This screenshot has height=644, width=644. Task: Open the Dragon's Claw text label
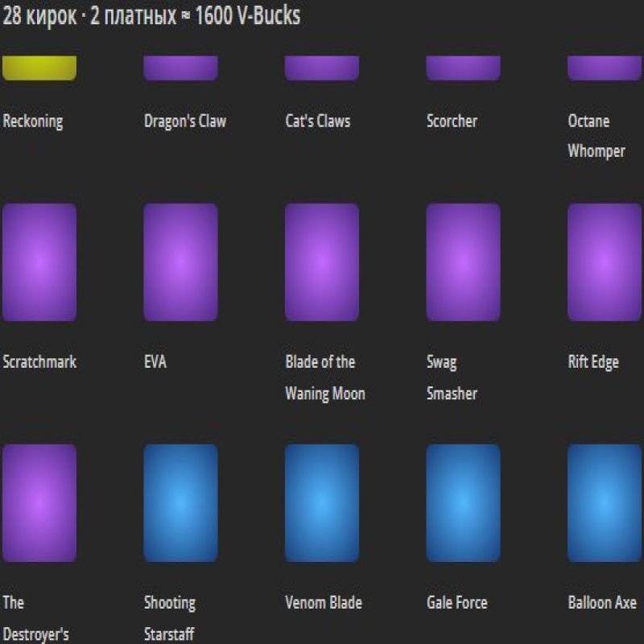[185, 122]
